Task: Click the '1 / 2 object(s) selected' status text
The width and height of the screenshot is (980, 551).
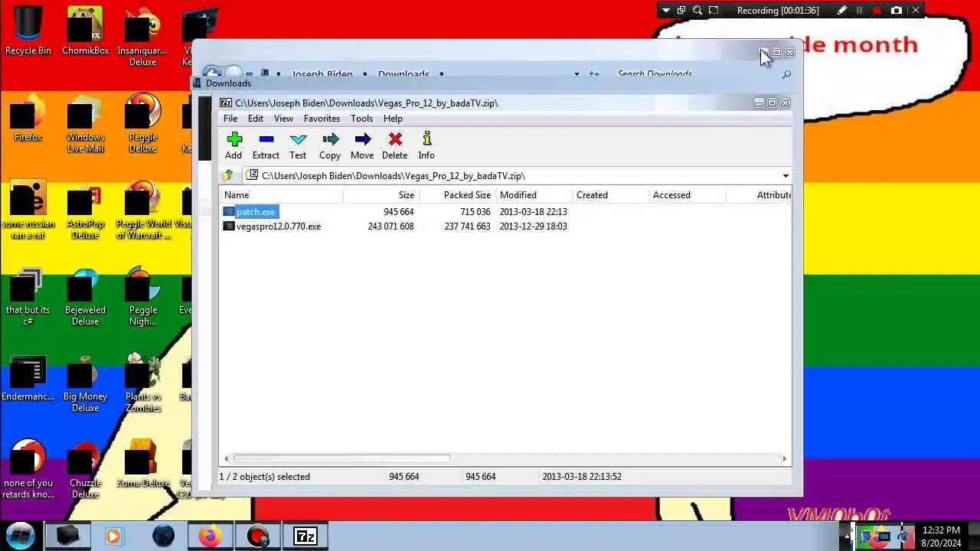Action: coord(264,477)
